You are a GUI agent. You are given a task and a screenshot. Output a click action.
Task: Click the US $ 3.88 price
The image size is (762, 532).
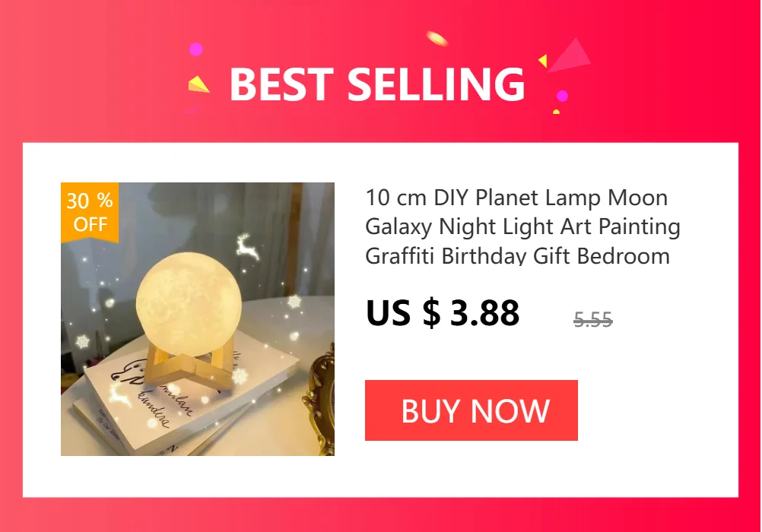tap(443, 312)
